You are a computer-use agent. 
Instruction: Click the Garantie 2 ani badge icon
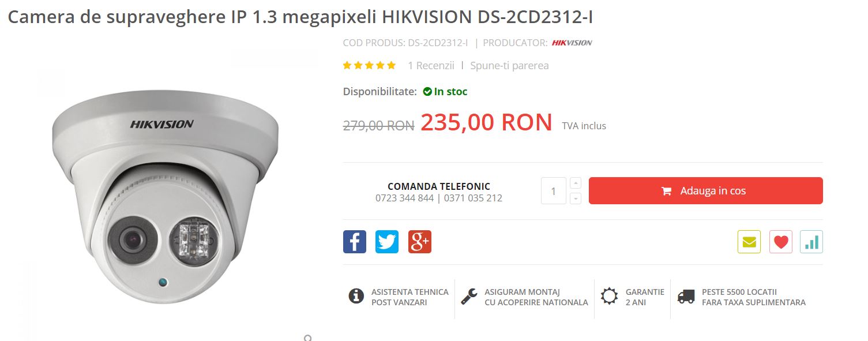tap(609, 297)
